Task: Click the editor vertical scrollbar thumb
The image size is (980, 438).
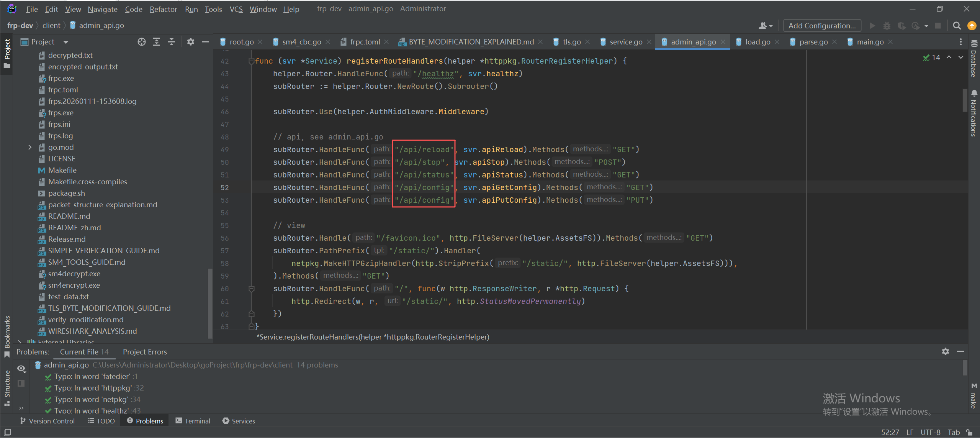Action: pos(964,100)
